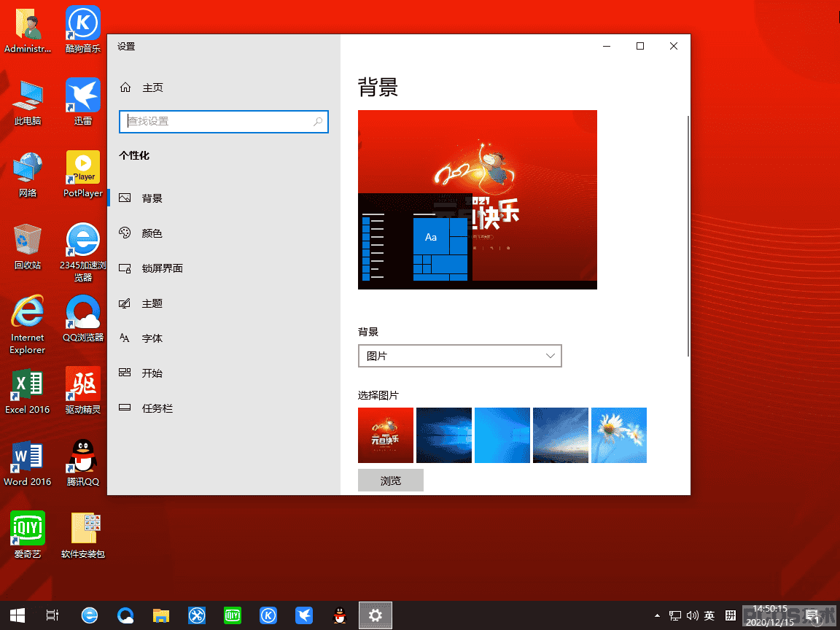The width and height of the screenshot is (840, 630).
Task: Select the daisy flower wallpaper thumbnail
Action: point(619,435)
